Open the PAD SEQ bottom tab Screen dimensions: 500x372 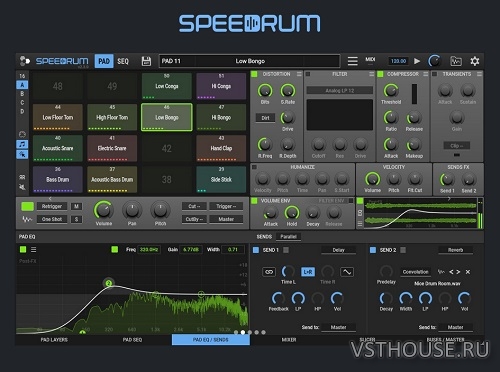pyautogui.click(x=132, y=340)
